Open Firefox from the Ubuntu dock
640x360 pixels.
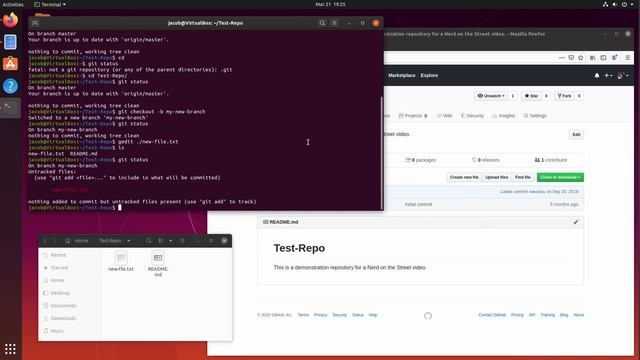(10, 20)
